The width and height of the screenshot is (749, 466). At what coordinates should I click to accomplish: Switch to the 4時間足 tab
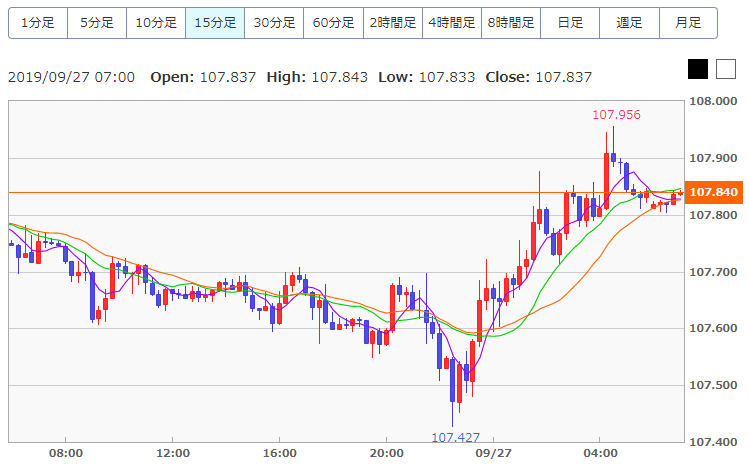tap(452, 22)
